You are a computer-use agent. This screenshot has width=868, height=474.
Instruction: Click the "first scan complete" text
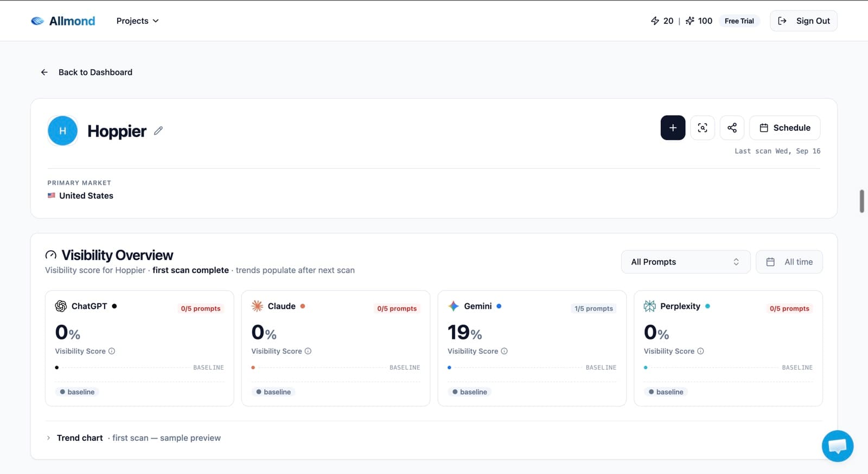(x=190, y=270)
